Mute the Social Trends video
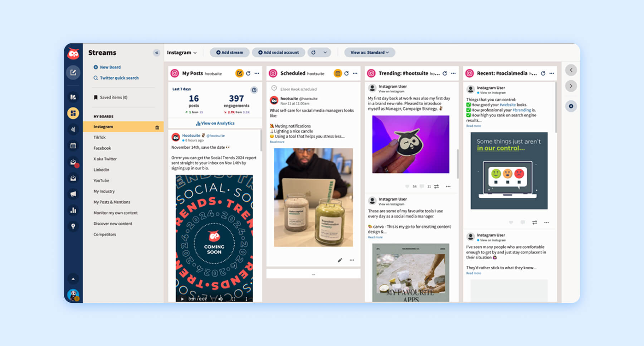This screenshot has width=644, height=346. (x=220, y=299)
